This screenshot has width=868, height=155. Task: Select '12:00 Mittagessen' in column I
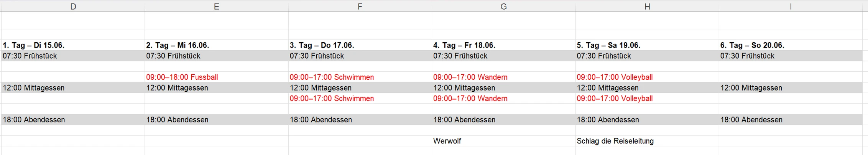point(791,88)
